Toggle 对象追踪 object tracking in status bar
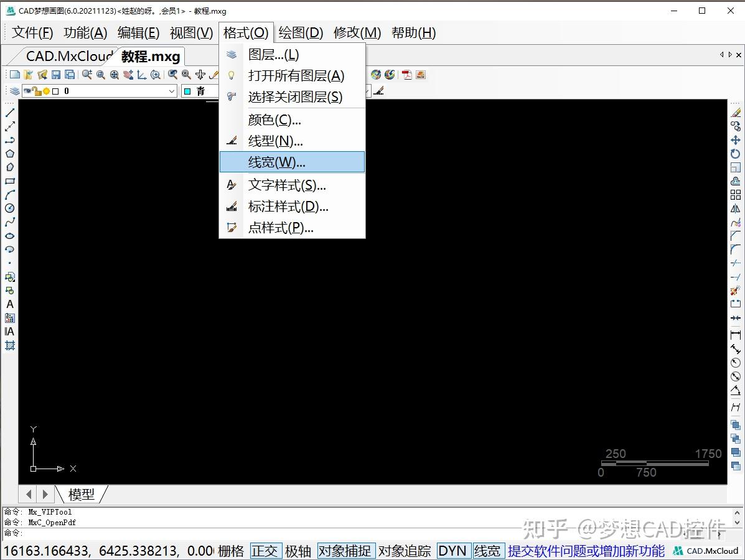Image resolution: width=745 pixels, height=560 pixels. [405, 551]
